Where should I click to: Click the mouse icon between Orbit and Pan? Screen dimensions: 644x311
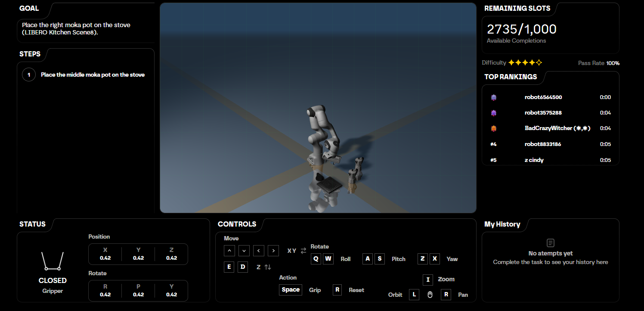(x=430, y=295)
